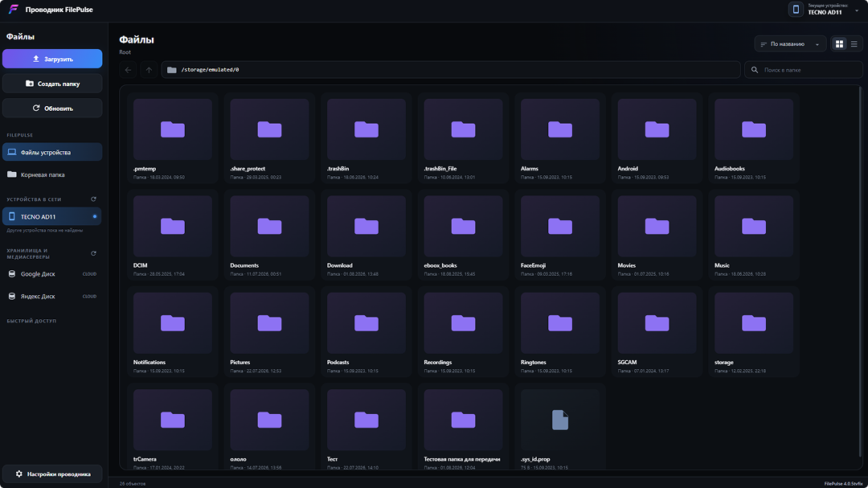The image size is (868, 488).
Task: Select TECNO AD11 network device
Action: (x=52, y=216)
